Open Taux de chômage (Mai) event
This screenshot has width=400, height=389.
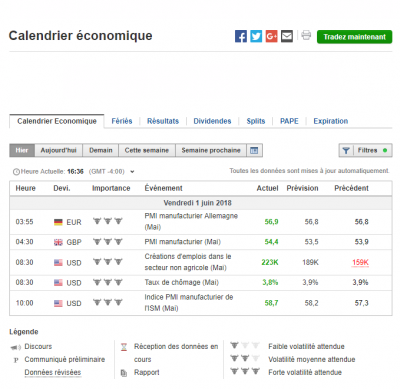(181, 282)
